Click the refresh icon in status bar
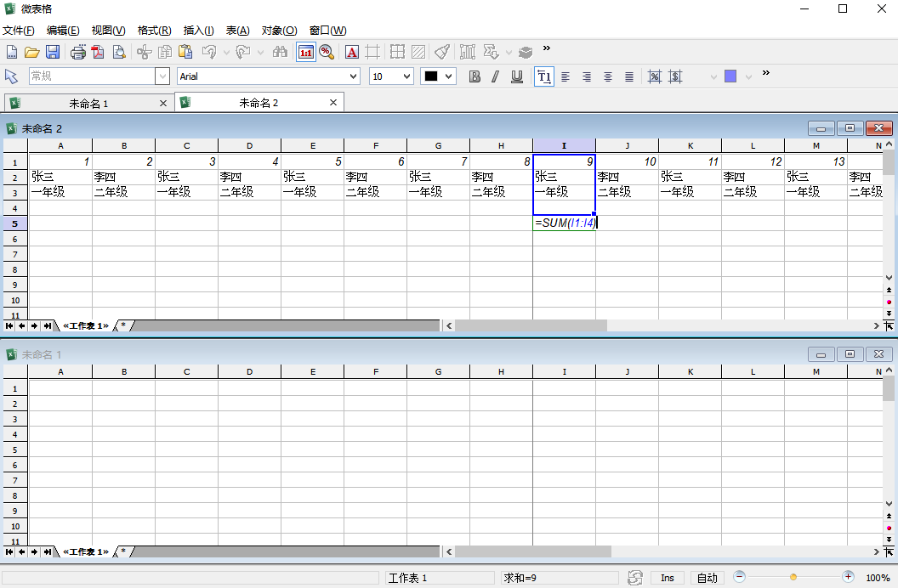Image resolution: width=898 pixels, height=588 pixels. 634,578
